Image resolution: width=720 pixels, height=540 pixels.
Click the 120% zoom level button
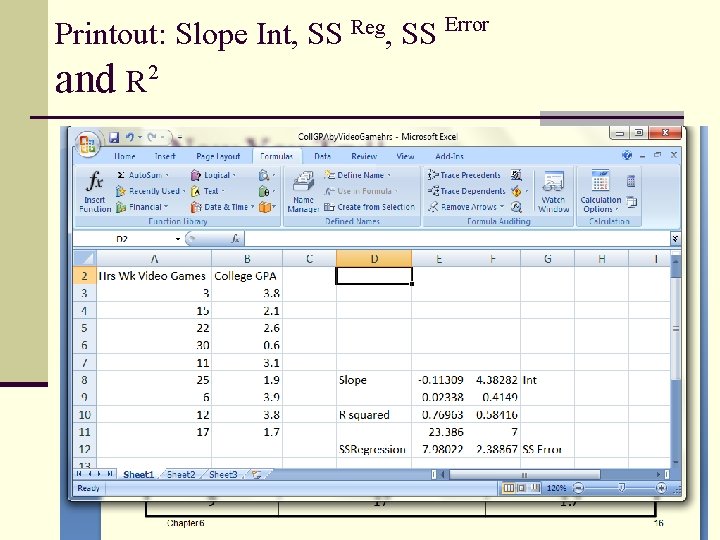point(556,488)
